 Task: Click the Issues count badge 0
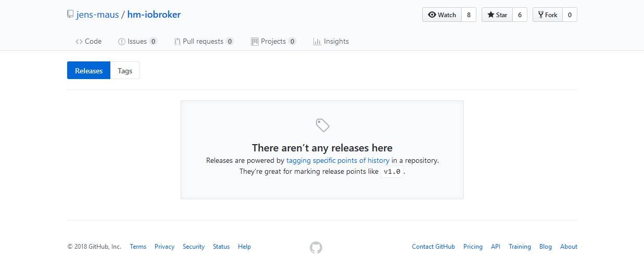point(153,42)
